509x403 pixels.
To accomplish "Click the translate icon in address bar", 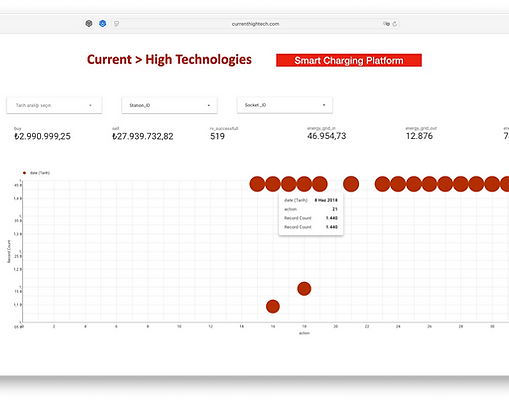I will [386, 24].
